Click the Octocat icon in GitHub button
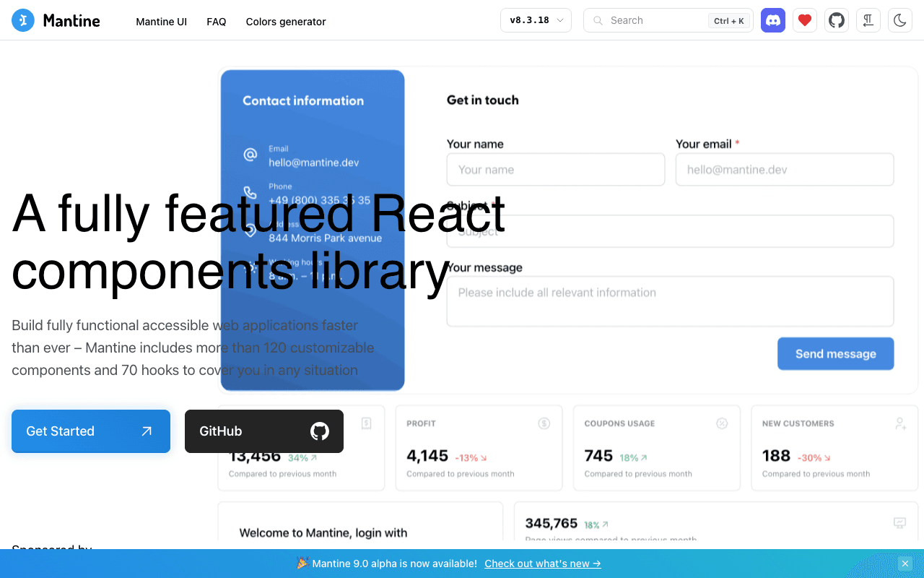Image resolution: width=924 pixels, height=578 pixels. [x=320, y=431]
